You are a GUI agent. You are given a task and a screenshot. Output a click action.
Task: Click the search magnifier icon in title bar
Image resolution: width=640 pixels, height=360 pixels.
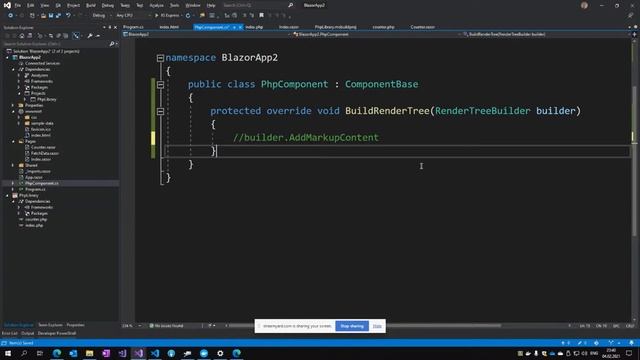(290, 5)
